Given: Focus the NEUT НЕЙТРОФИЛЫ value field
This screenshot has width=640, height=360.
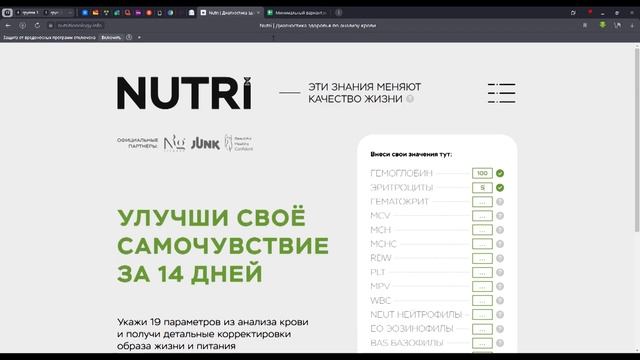Looking at the screenshot, I should (x=482, y=315).
